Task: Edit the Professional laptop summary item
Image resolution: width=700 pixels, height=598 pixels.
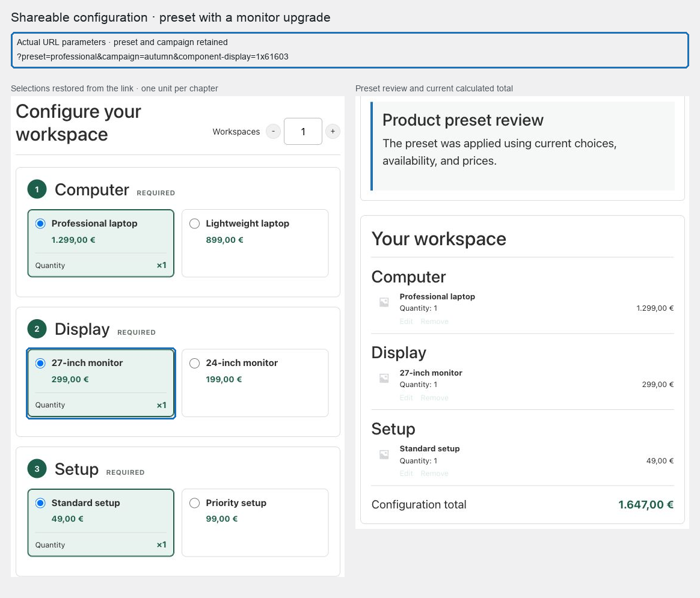Action: pyautogui.click(x=407, y=322)
